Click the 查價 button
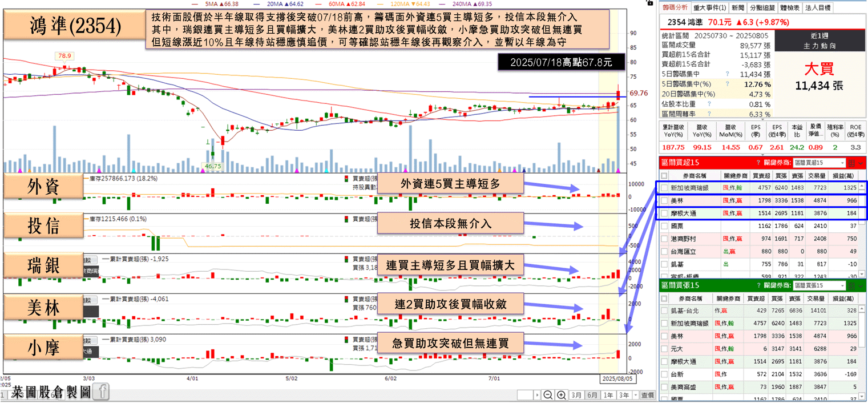Screen dimensions: 868x411 click(x=647, y=395)
